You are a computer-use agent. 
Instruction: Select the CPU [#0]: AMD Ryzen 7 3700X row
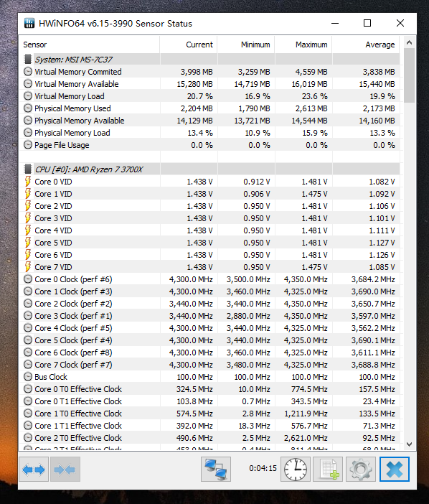pos(209,169)
